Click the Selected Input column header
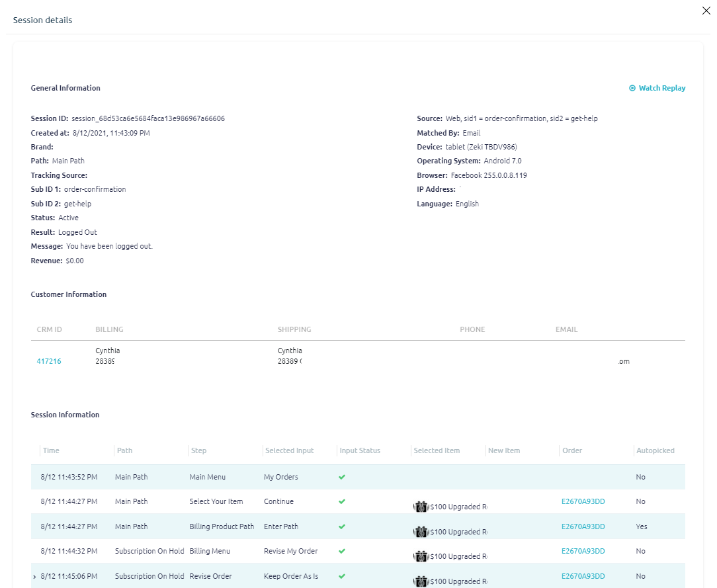 click(x=289, y=450)
